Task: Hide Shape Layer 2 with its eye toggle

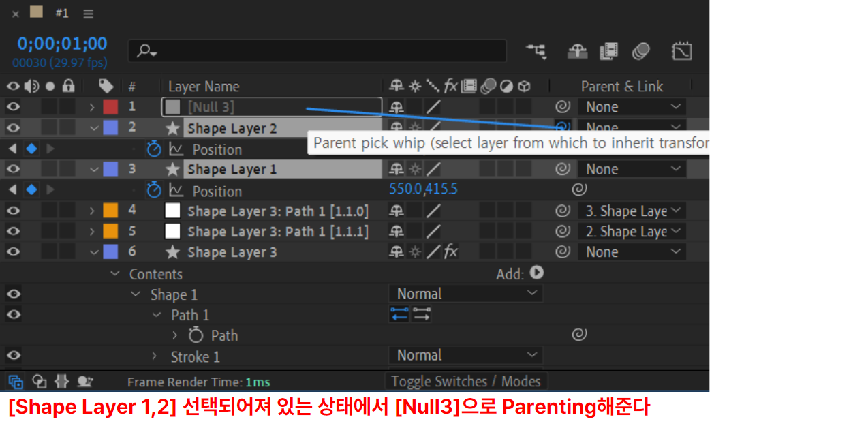Action: coord(12,127)
